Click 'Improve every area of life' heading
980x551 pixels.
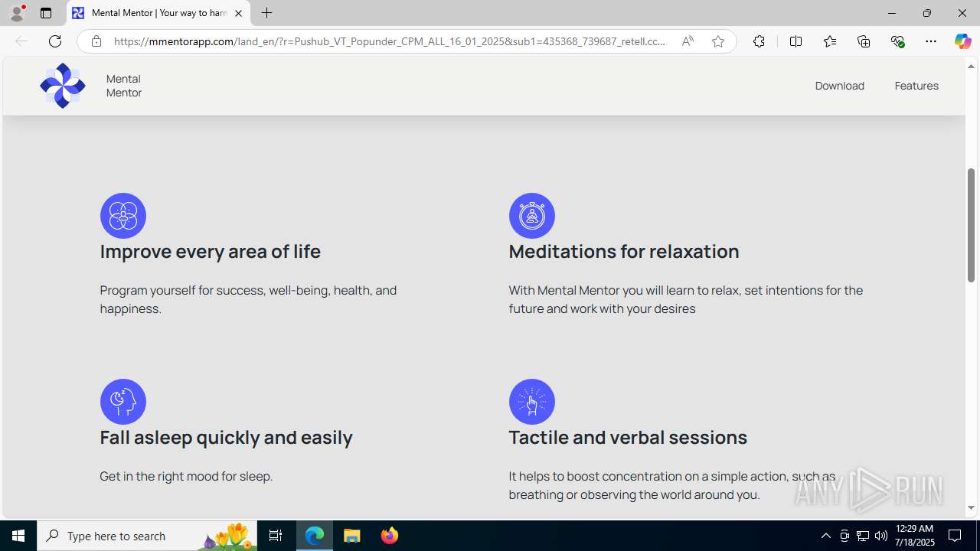tap(211, 252)
